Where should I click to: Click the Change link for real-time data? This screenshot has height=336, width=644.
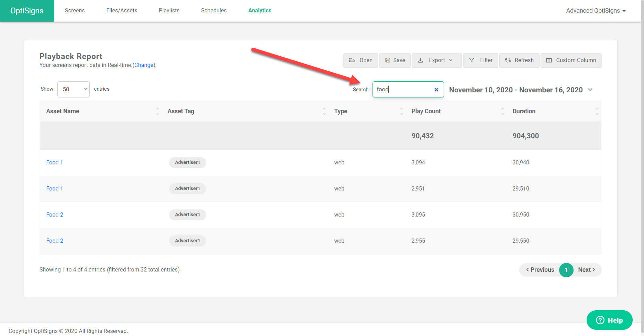pos(144,65)
